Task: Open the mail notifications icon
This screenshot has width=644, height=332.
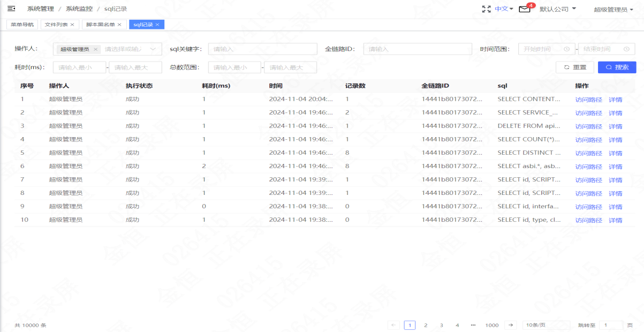Action: pyautogui.click(x=525, y=9)
